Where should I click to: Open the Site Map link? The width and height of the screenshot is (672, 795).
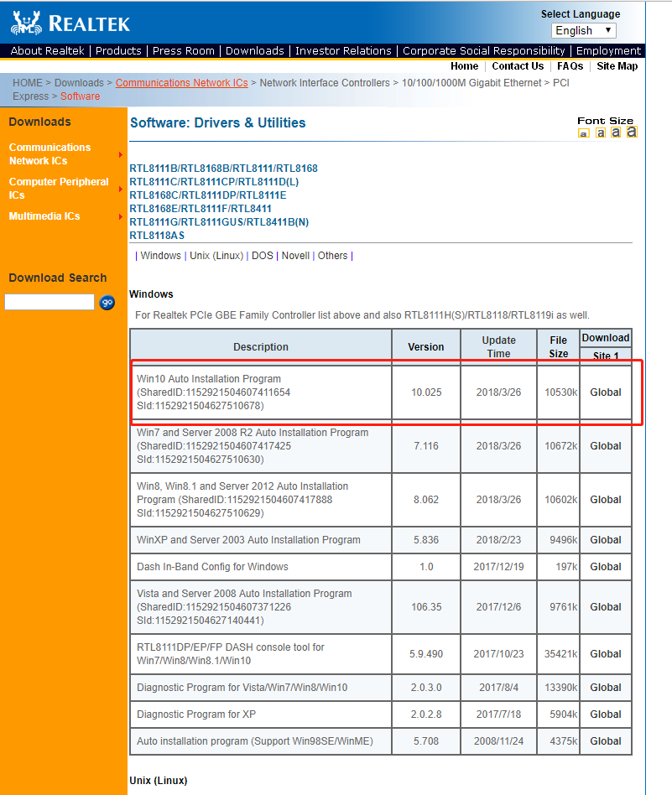coord(617,66)
